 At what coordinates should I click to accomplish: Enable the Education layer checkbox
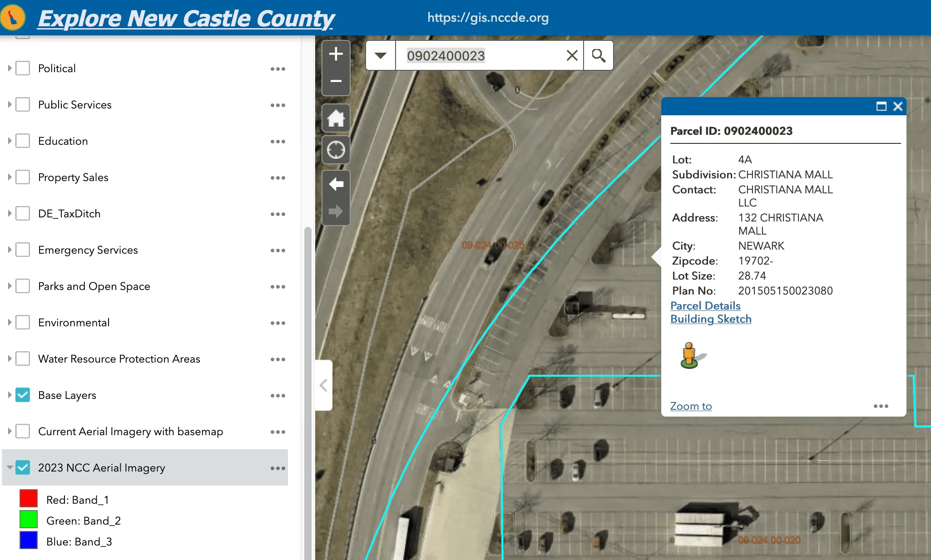[x=23, y=141]
